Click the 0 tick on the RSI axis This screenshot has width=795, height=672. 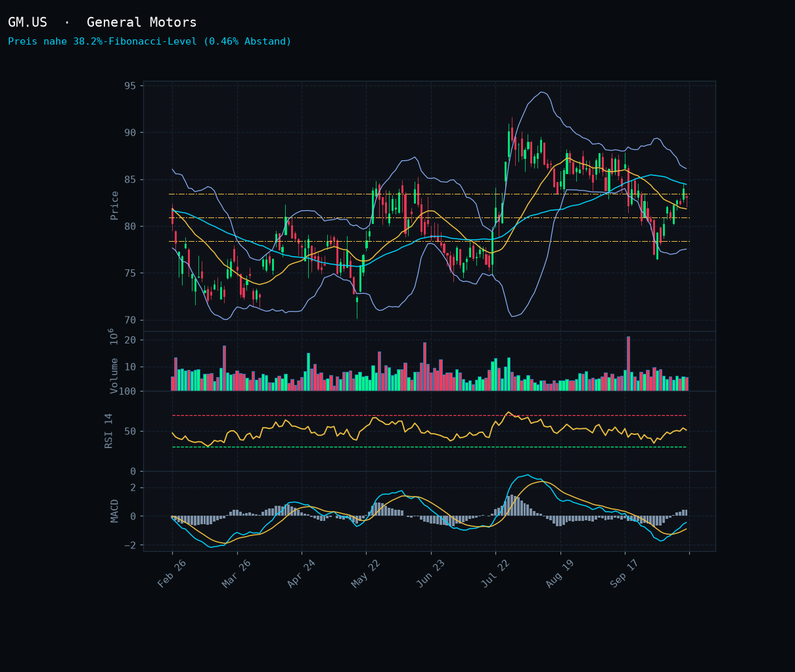tap(133, 472)
